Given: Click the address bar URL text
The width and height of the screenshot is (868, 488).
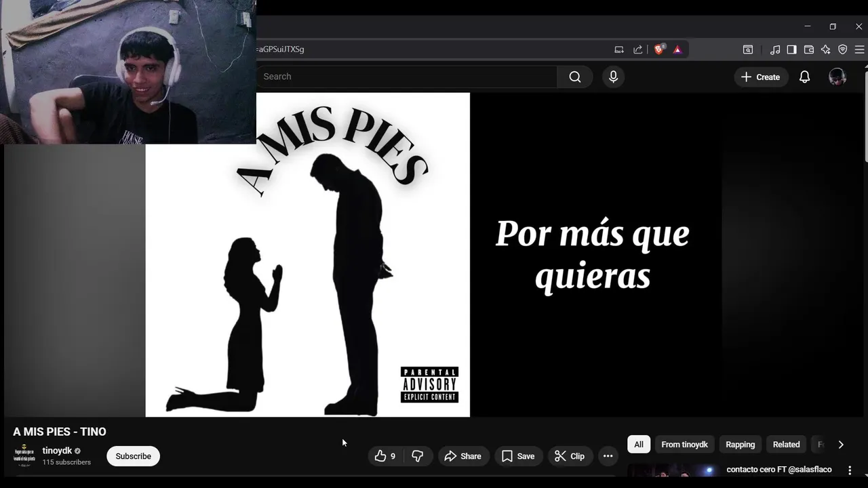Looking at the screenshot, I should [281, 49].
